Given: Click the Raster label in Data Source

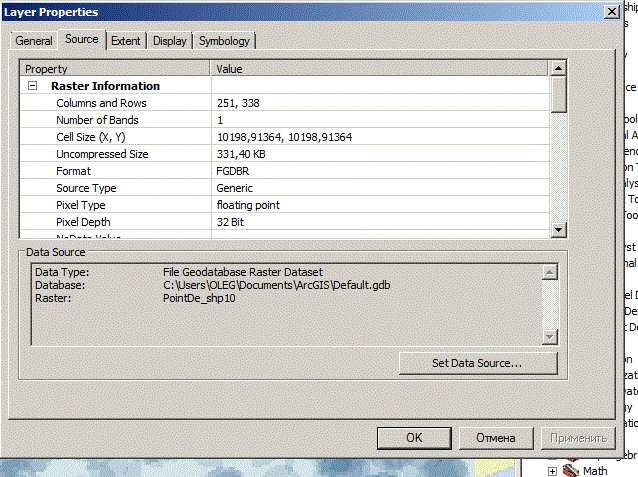Looking at the screenshot, I should 53,298.
